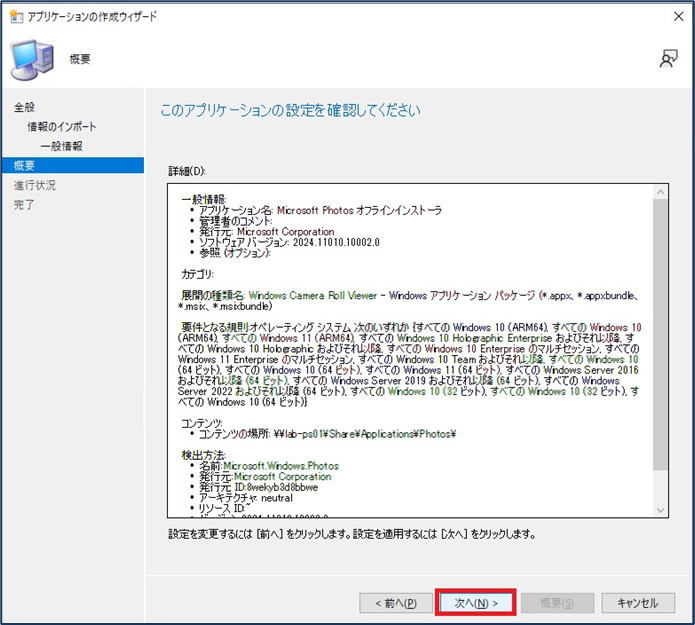
Task: Click the < 前へ(P) button
Action: [396, 603]
